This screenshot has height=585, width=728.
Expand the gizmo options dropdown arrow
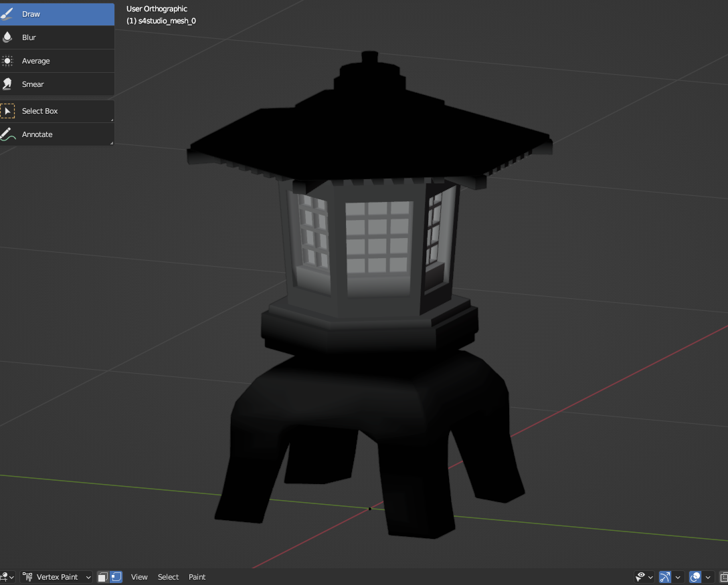click(x=678, y=577)
